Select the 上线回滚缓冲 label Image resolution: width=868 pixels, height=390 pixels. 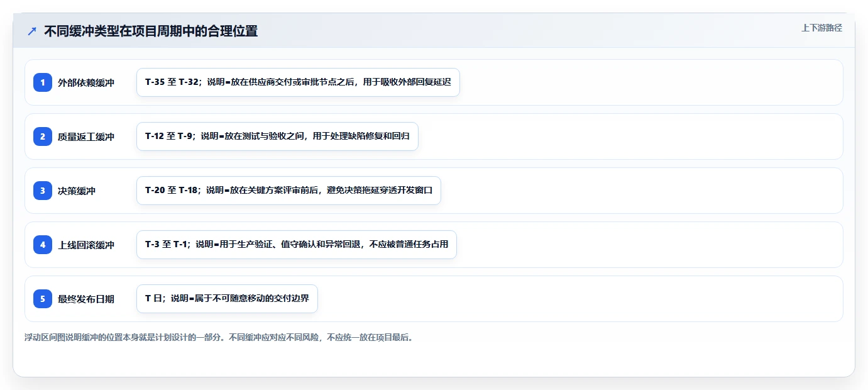[86, 245]
